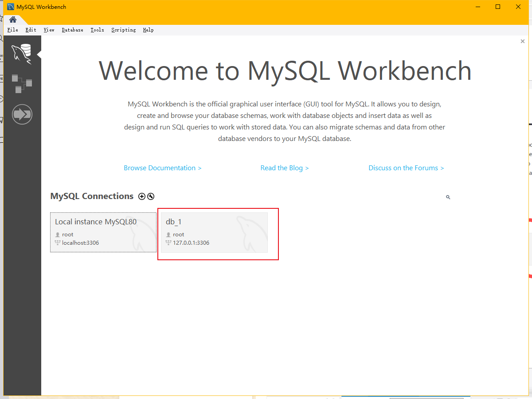
Task: Open Local instance MySQL80 connection tile
Action: pyautogui.click(x=103, y=232)
